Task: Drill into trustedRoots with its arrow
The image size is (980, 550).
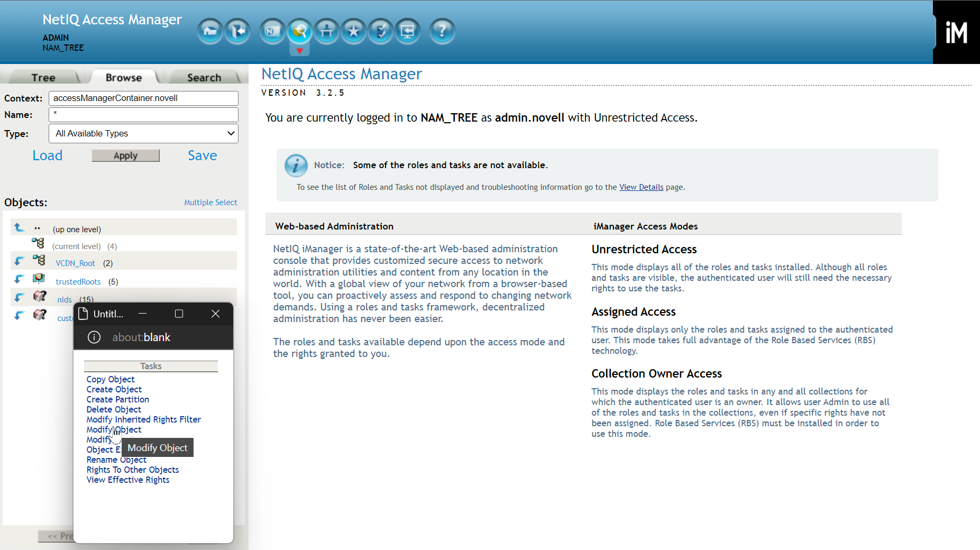Action: click(x=19, y=279)
